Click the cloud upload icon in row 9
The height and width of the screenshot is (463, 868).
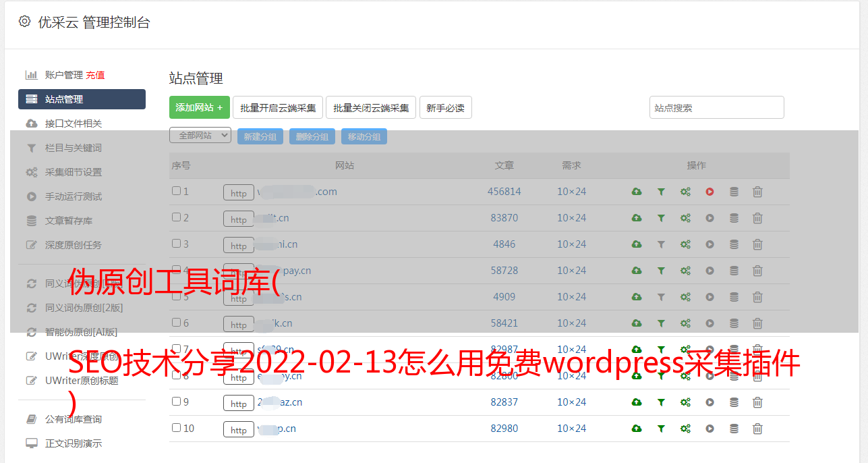[x=637, y=402]
